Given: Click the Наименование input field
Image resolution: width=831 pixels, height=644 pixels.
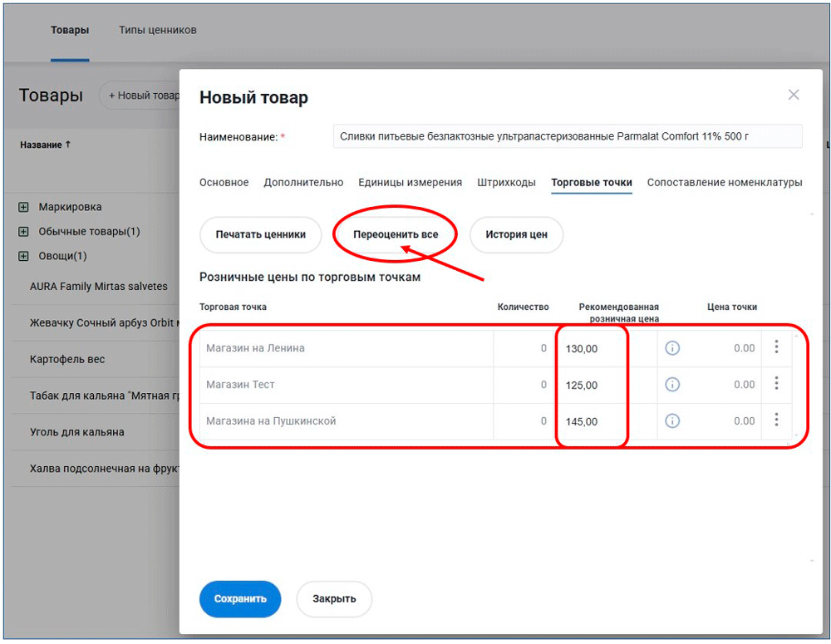Looking at the screenshot, I should [568, 136].
